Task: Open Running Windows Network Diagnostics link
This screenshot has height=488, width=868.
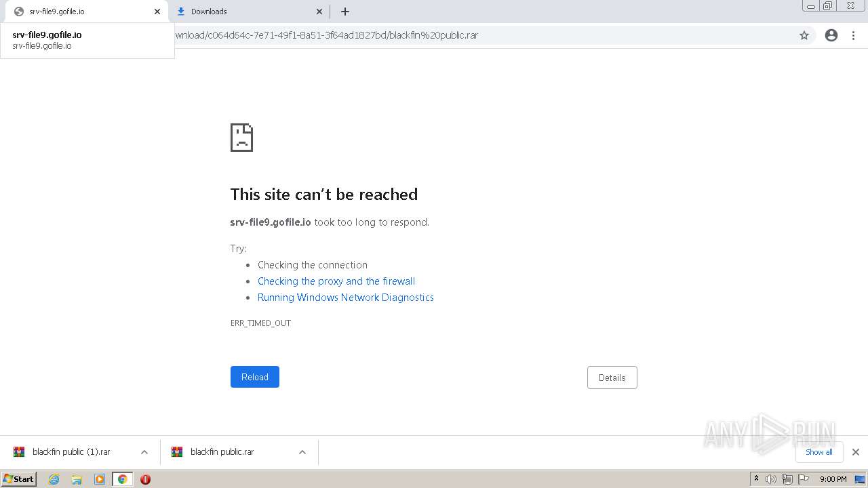Action: pos(346,298)
